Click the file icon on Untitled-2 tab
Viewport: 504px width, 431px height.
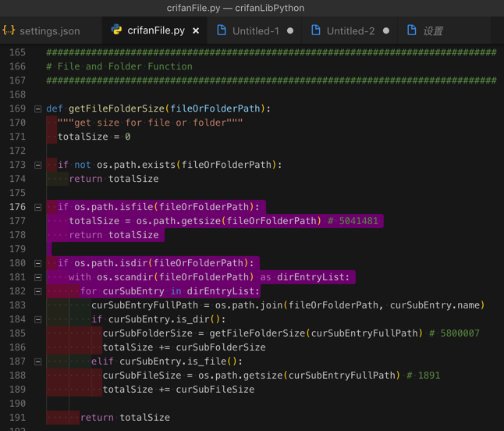point(316,30)
